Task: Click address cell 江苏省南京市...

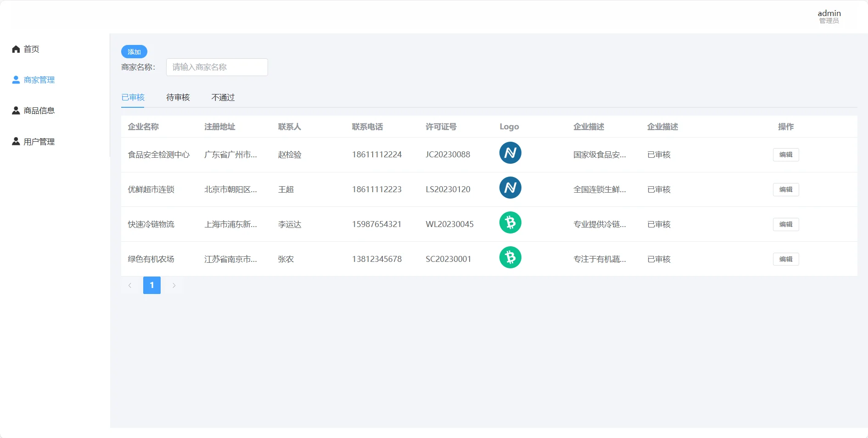Action: point(230,259)
